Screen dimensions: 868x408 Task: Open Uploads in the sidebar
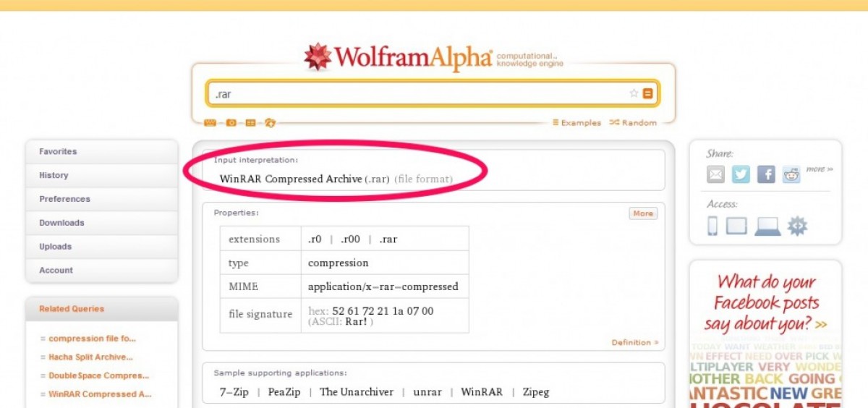coord(101,247)
